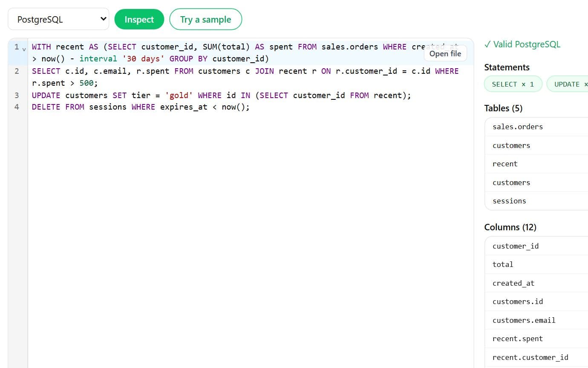The height and width of the screenshot is (368, 588).
Task: Click the SUM(total) expression on line 1
Action: [x=226, y=47]
